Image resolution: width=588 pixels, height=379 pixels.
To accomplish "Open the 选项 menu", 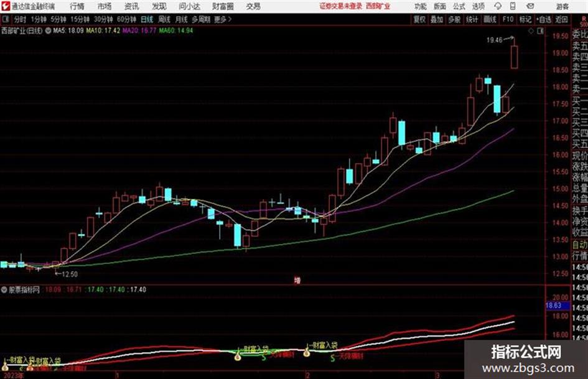I will tap(478, 6).
